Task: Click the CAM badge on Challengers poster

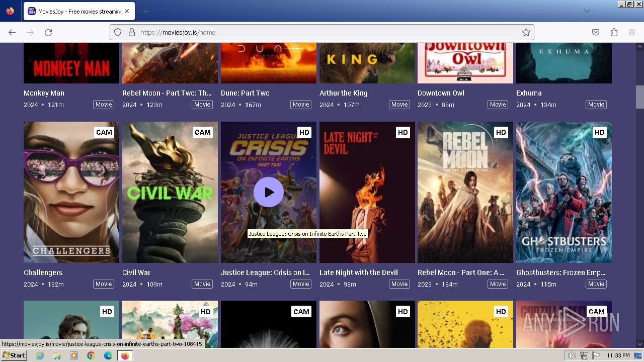Action: coord(104,132)
